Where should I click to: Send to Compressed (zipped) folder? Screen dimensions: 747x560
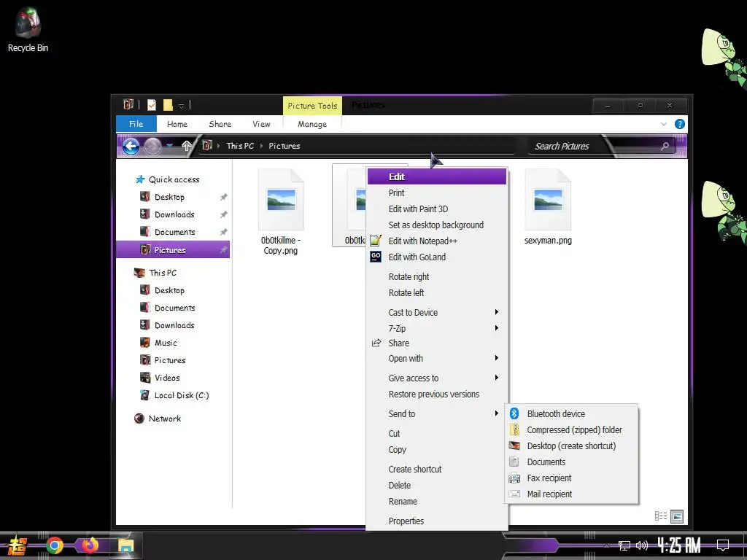(x=571, y=430)
